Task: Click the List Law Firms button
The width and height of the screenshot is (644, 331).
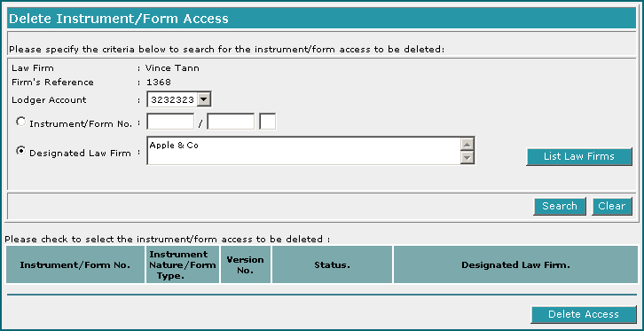Action: point(579,157)
